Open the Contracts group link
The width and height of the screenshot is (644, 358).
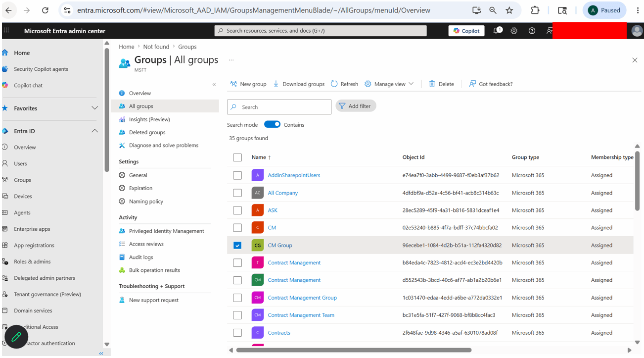pos(279,333)
